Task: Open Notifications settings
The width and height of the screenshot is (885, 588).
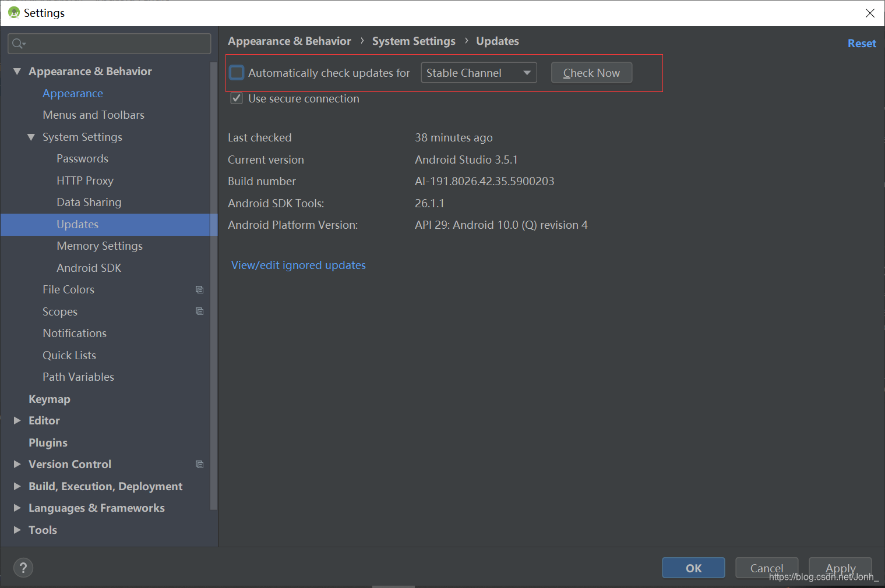Action: (x=75, y=333)
